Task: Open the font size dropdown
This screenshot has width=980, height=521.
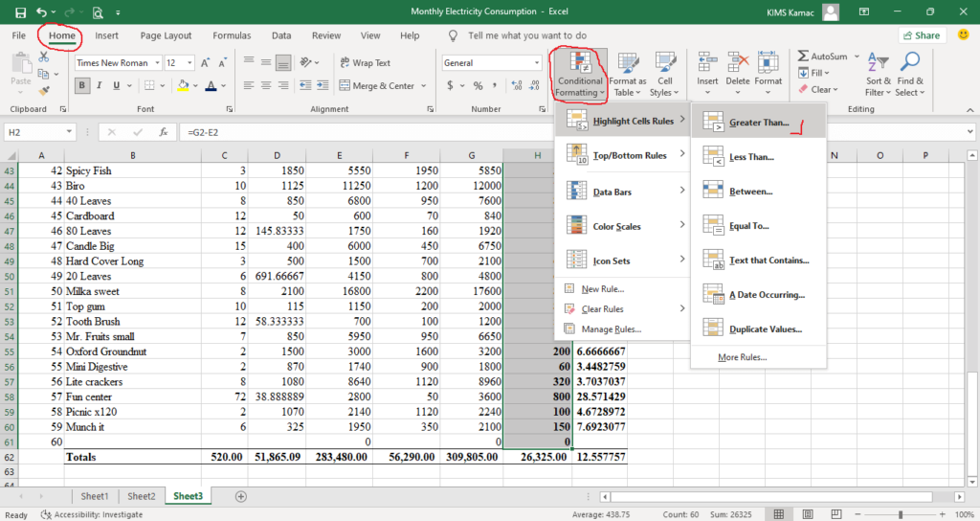Action: (190, 63)
